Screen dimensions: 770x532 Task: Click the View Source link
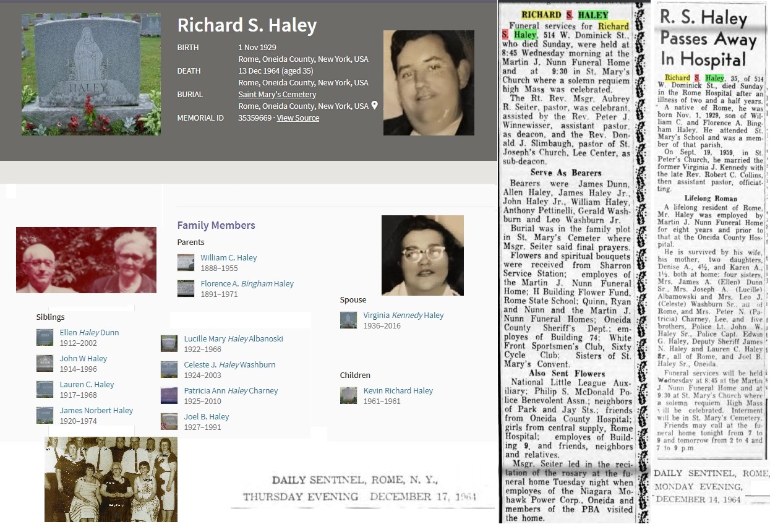tap(297, 118)
